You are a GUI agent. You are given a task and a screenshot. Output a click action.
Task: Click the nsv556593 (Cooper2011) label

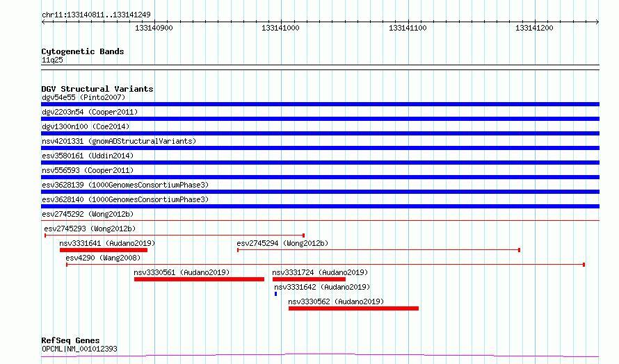(88, 170)
